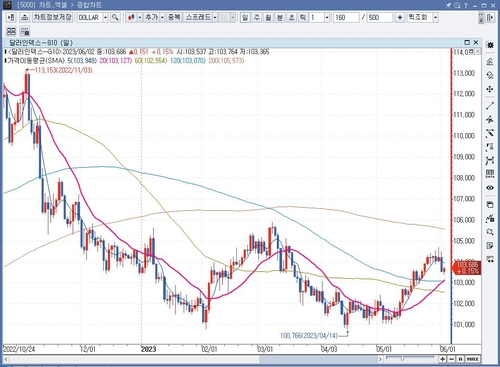Select the trend line drawing tool
Screen dimensions: 500x367
click(x=490, y=106)
